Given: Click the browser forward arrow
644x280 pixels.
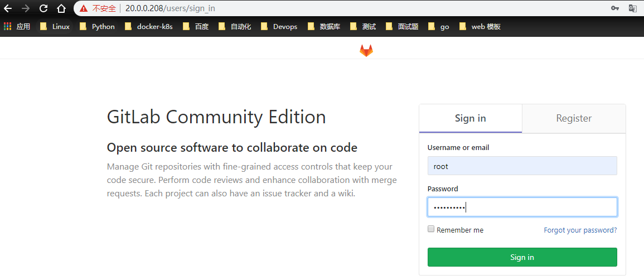Looking at the screenshot, I should 26,8.
